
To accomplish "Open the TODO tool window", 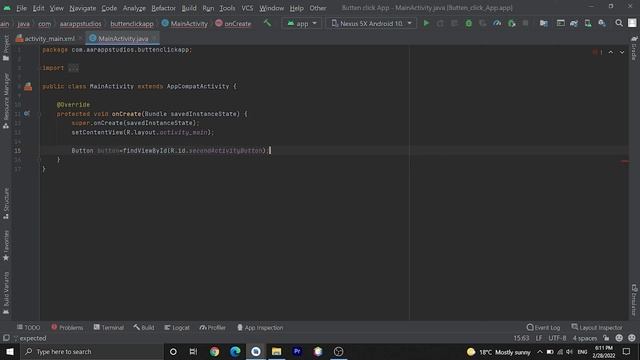I will [x=29, y=327].
